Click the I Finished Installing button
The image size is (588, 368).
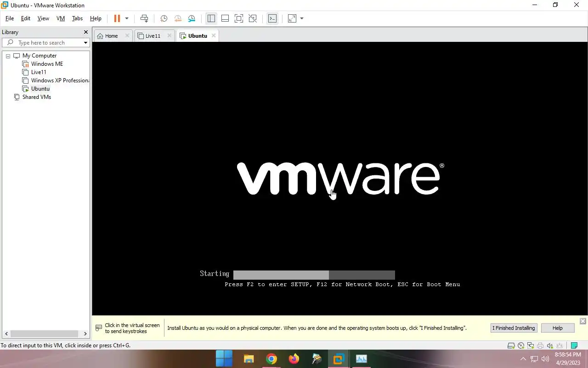[x=514, y=328]
